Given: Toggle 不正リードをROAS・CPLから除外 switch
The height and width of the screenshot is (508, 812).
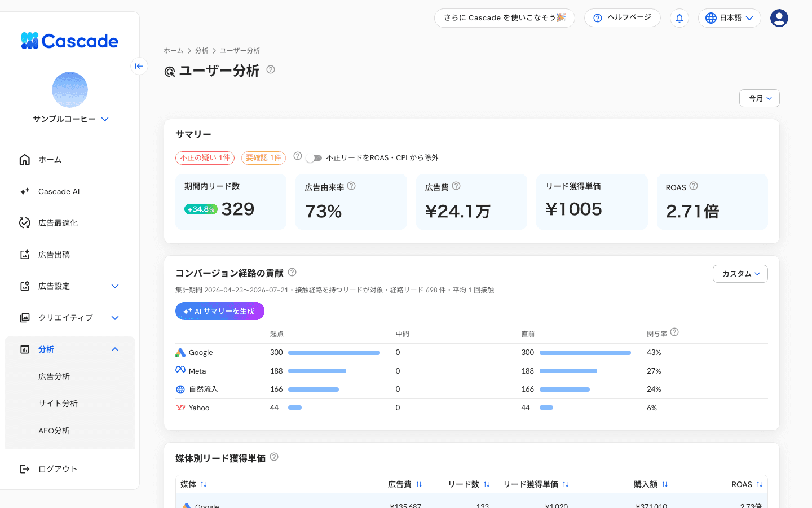Looking at the screenshot, I should pyautogui.click(x=314, y=158).
